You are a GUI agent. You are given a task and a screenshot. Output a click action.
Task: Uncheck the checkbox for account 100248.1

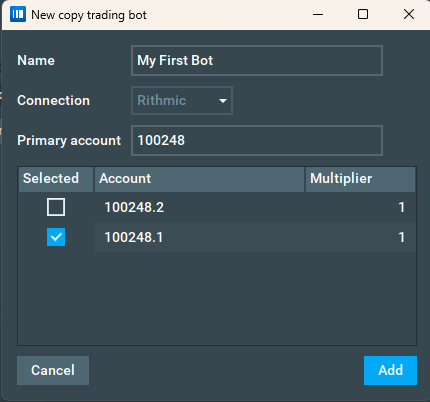[x=56, y=237]
